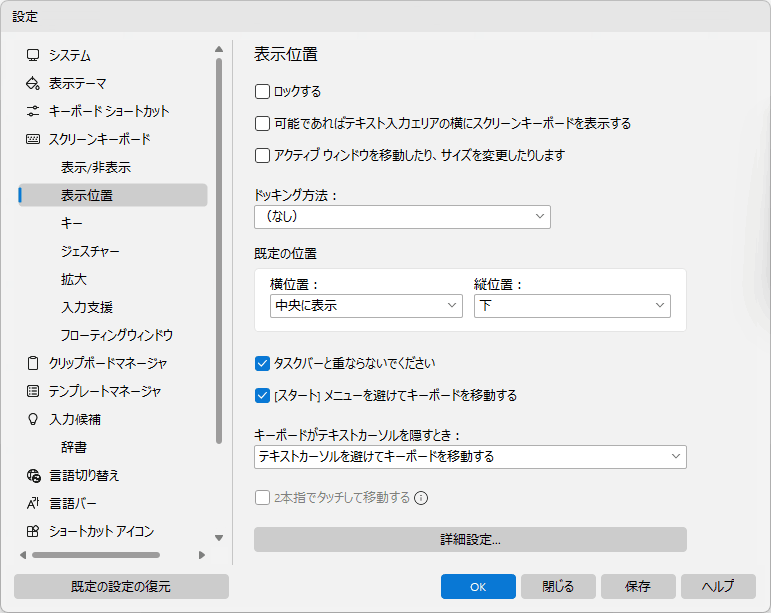This screenshot has width=771, height=613.
Task: Click sidebar horizontal scroll left arrow
Action: point(23,555)
